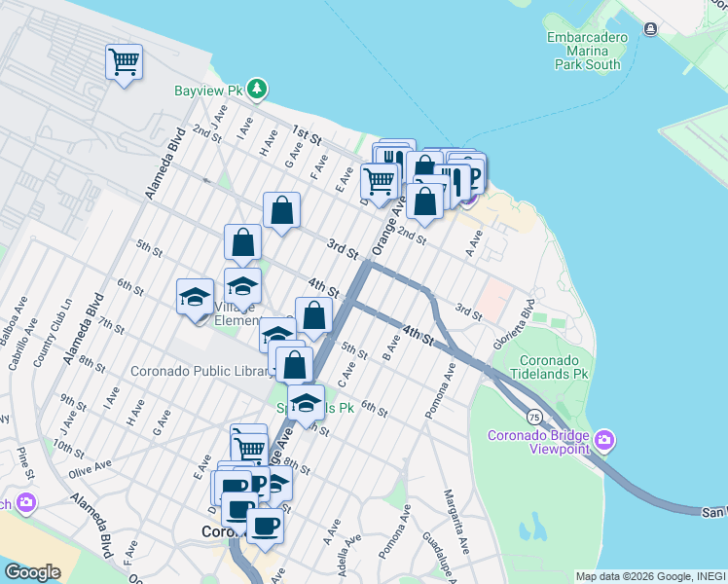Open the fork and knife marker next to the coffee cup by the waterfront
Image resolution: width=728 pixels, height=584 pixels.
(x=455, y=182)
